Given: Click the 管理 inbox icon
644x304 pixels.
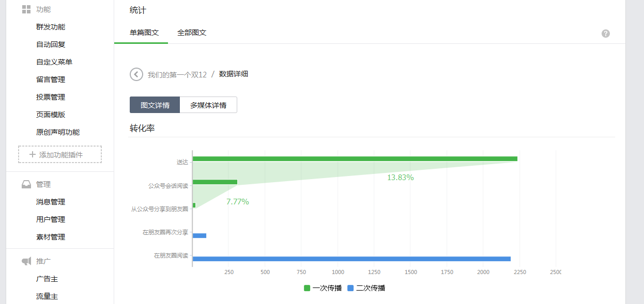Looking at the screenshot, I should [26, 184].
